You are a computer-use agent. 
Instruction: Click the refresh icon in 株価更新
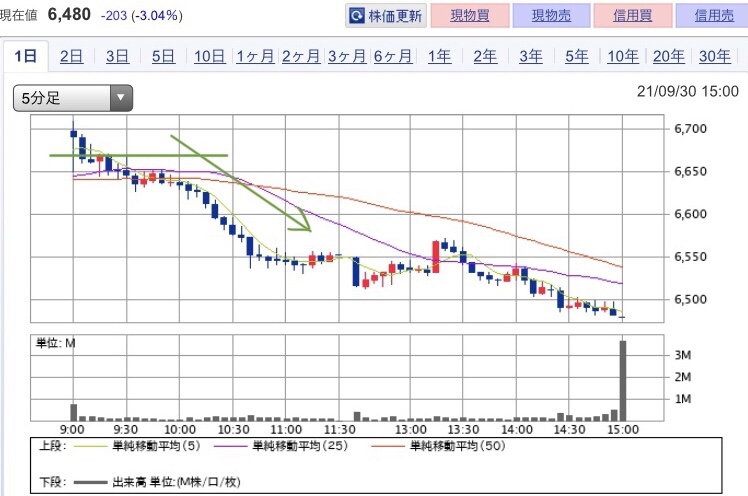(x=356, y=16)
